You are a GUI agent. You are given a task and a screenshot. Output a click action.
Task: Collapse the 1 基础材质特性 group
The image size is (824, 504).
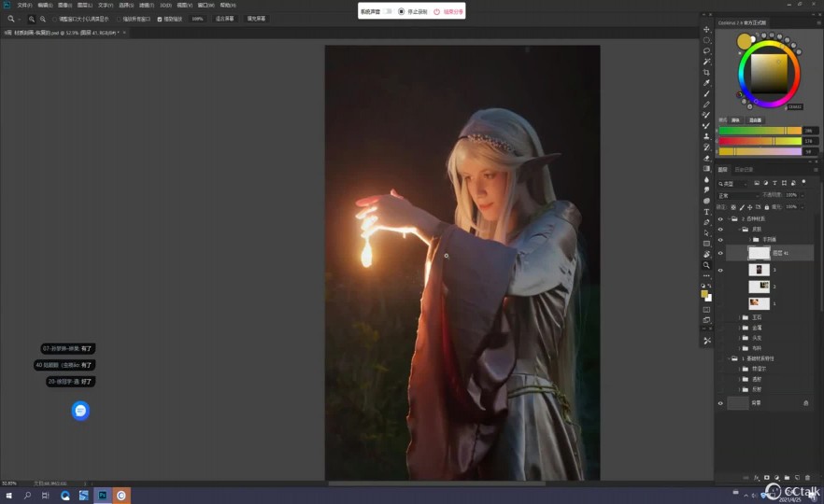click(x=729, y=358)
